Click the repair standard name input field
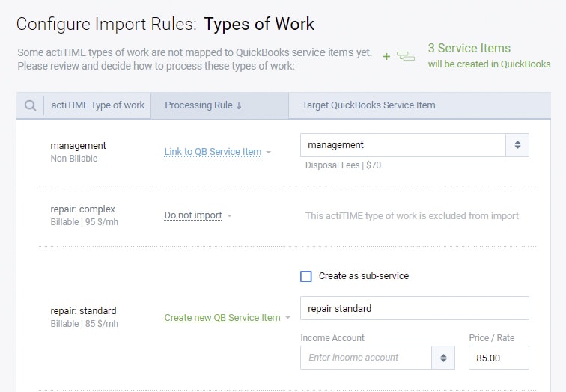This screenshot has width=566, height=392. click(415, 308)
